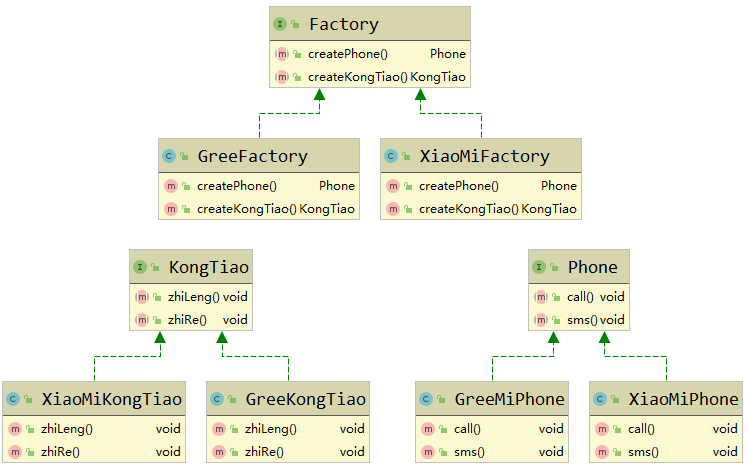The height and width of the screenshot is (468, 747).
Task: Click the class icon beside XiaoMiKongTiao
Action: coord(13,399)
